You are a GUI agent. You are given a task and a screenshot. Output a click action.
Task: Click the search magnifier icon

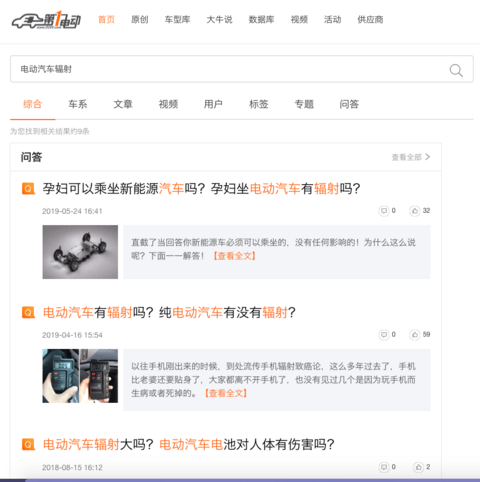coord(456,70)
